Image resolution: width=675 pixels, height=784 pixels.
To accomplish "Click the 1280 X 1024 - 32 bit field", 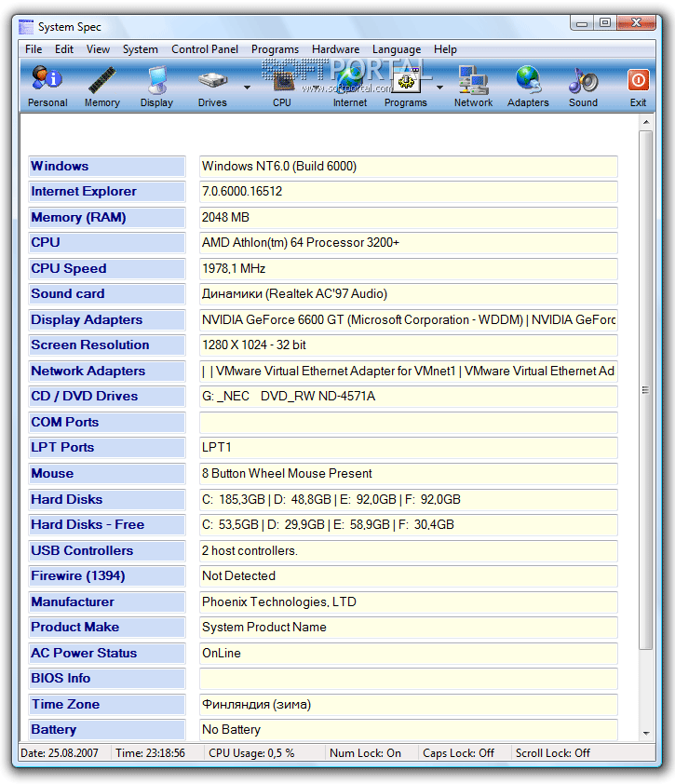I will [x=409, y=345].
